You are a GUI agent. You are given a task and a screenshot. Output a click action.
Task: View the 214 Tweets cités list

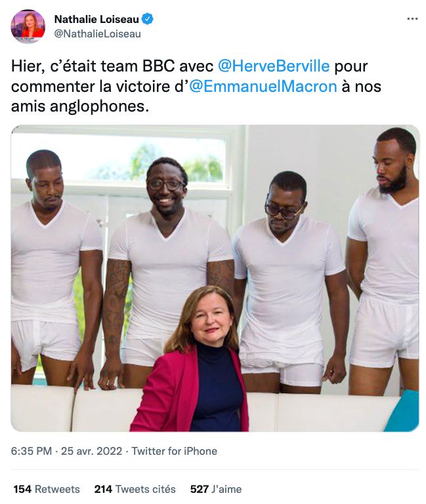point(135,489)
